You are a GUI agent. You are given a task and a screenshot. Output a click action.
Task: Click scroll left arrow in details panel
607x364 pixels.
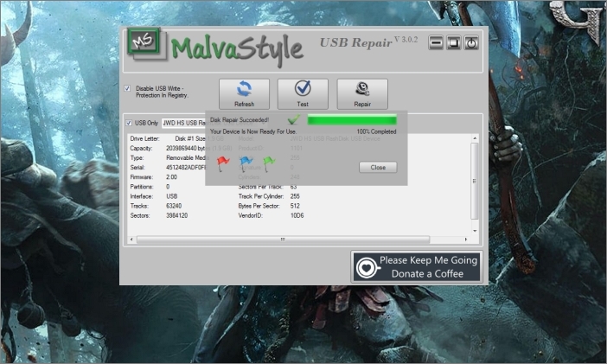tap(131, 239)
